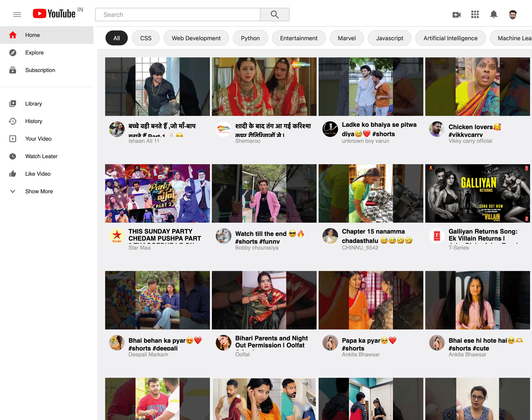Image resolution: width=532 pixels, height=420 pixels.
Task: Expand Show More in sidebar
Action: click(x=47, y=191)
